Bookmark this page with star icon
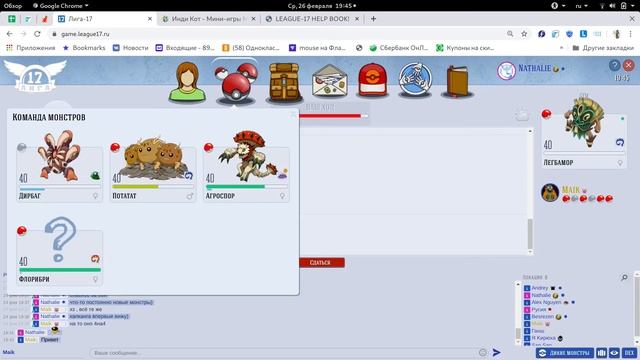The height and width of the screenshot is (360, 640). 524,34
